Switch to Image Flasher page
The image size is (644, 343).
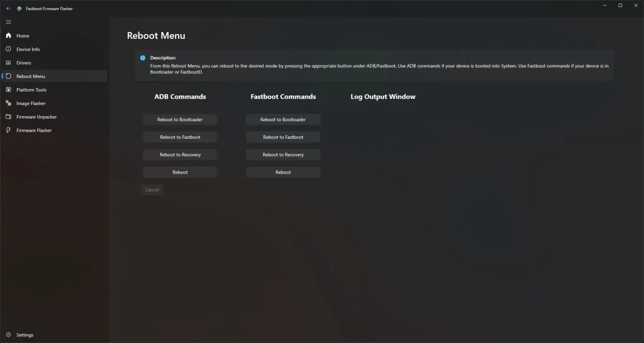tap(54, 103)
